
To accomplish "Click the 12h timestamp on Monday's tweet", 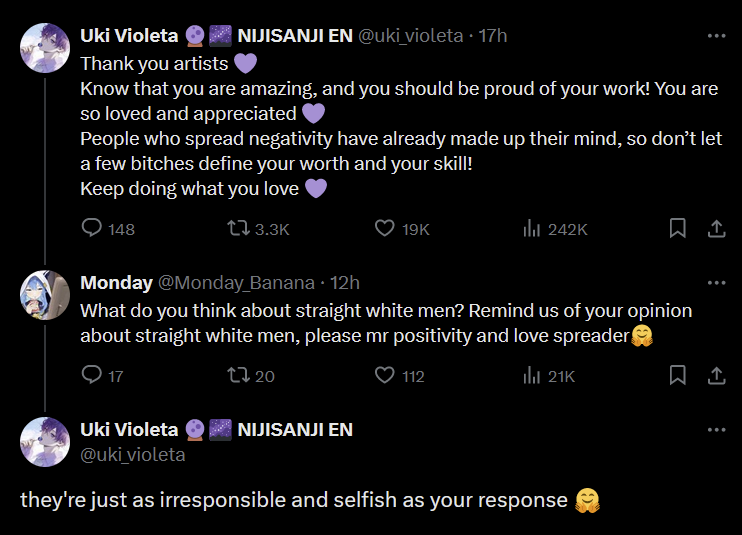I will click(x=344, y=283).
